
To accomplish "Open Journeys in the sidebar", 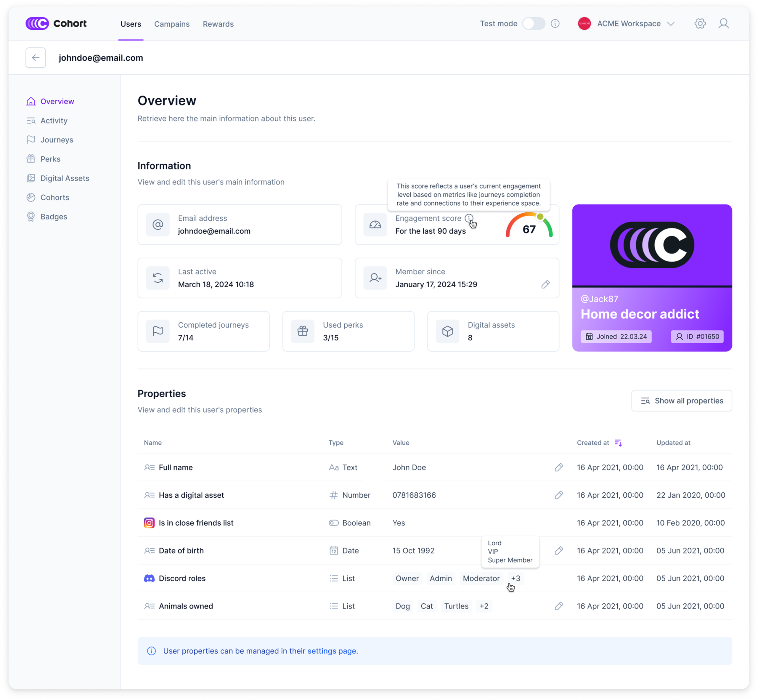I will coord(57,140).
